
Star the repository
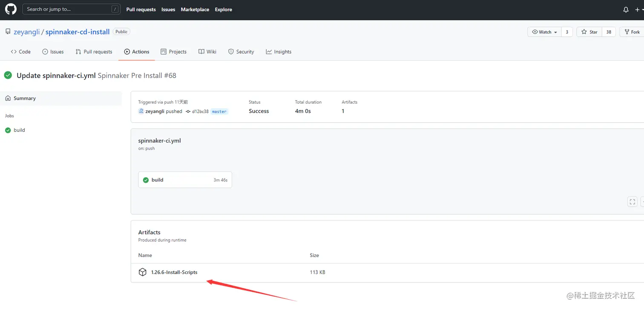point(589,32)
